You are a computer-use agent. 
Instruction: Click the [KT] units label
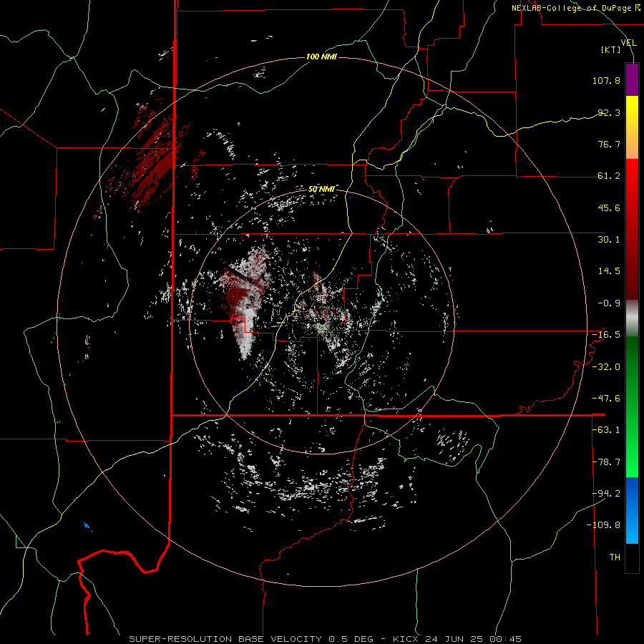point(611,49)
